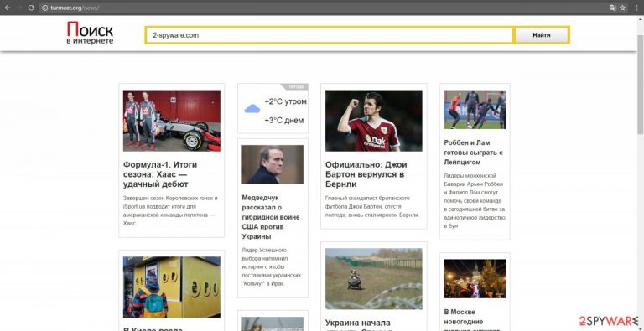
Task: Click the site info icon in address bar
Action: pyautogui.click(x=44, y=8)
